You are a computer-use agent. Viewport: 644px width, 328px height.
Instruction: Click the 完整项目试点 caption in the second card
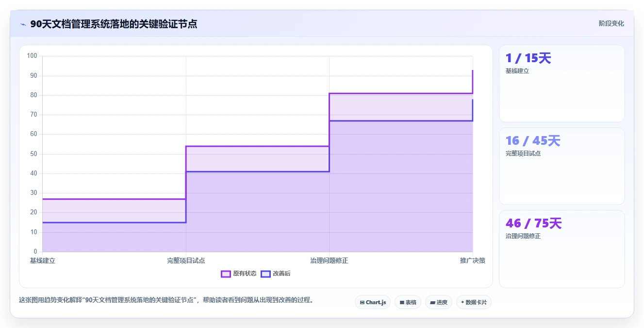pyautogui.click(x=523, y=154)
